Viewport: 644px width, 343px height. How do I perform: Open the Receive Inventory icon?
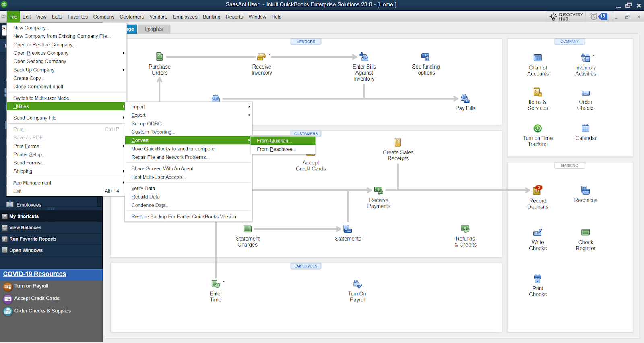[261, 57]
